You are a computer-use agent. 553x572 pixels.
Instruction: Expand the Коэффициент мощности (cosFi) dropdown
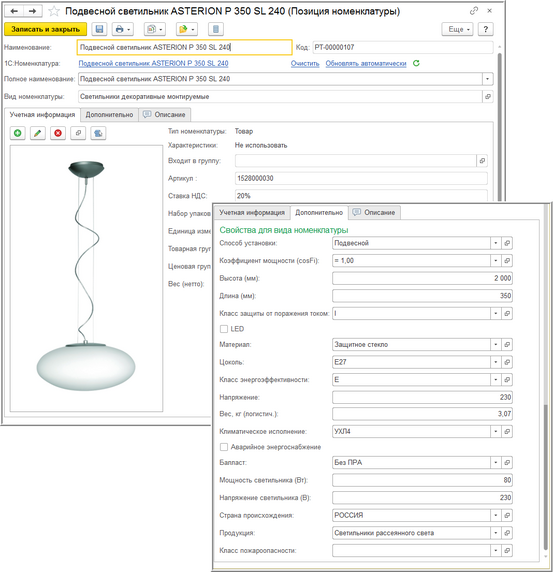pyautogui.click(x=496, y=260)
